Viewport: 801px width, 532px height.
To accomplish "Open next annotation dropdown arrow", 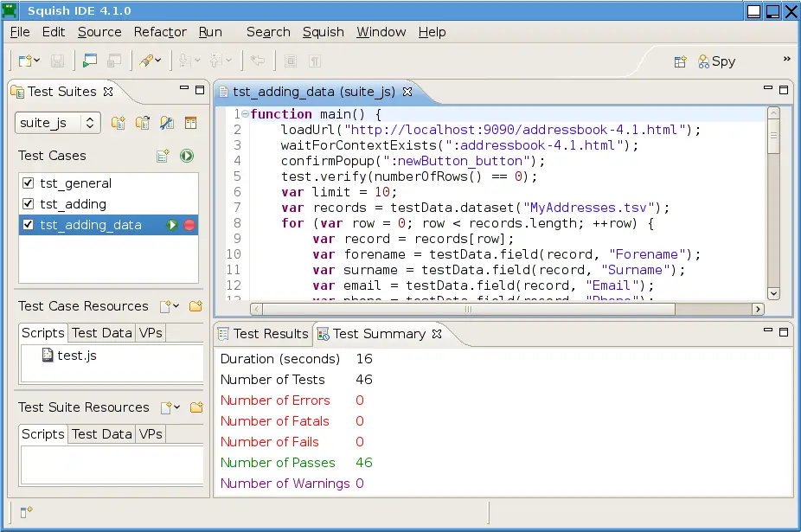I will point(198,61).
